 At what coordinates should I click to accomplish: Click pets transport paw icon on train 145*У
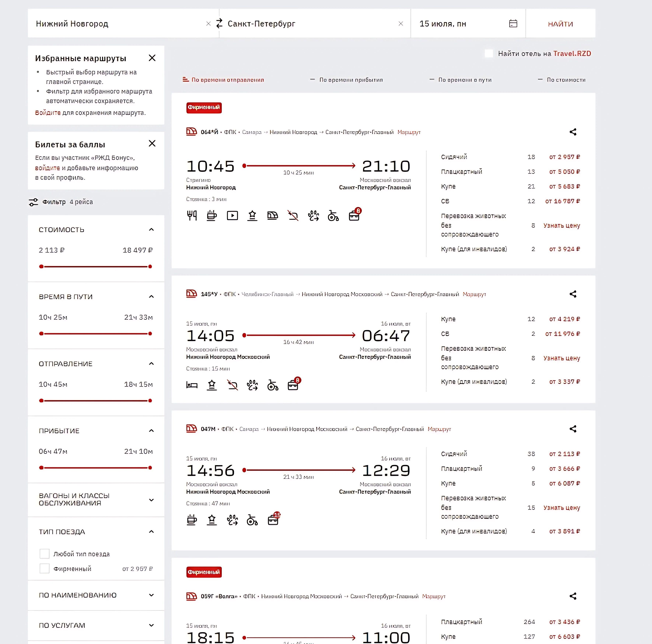(252, 385)
